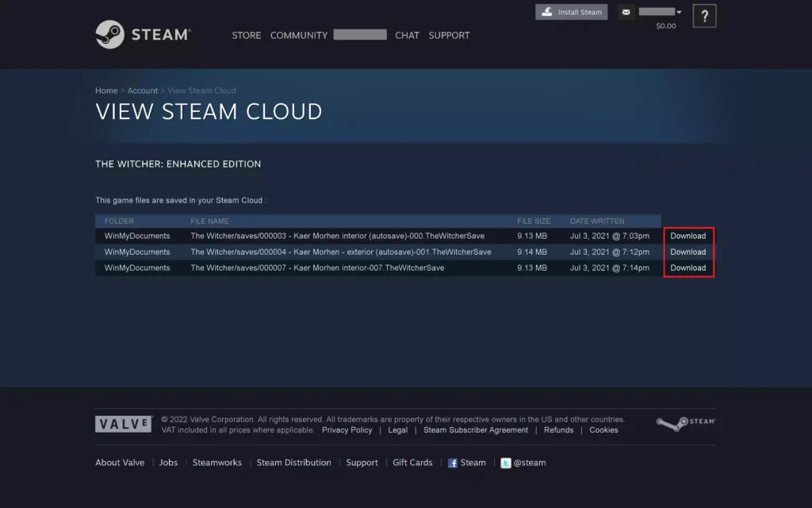812x508 pixels.
Task: Open the Jobs footer link
Action: 168,463
